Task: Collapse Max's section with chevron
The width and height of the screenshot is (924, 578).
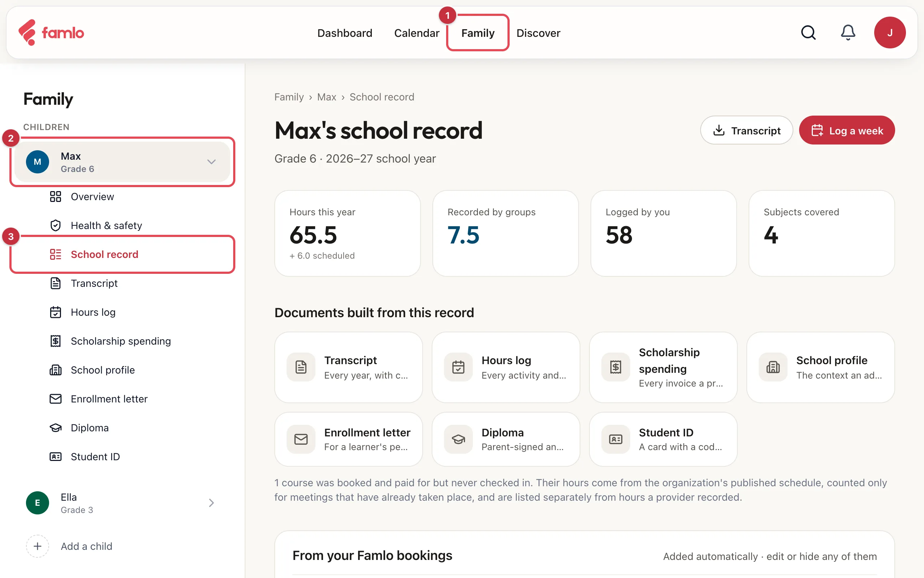Action: [212, 162]
